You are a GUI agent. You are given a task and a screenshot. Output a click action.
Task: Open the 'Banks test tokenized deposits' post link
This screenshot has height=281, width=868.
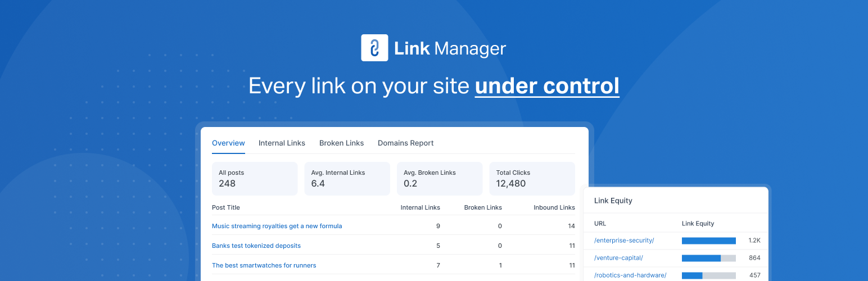256,246
